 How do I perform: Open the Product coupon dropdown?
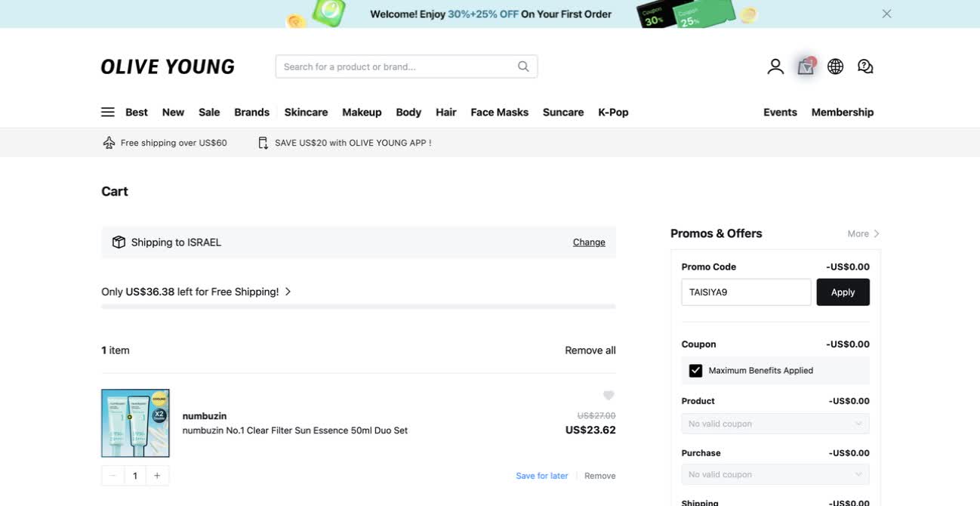tap(775, 424)
